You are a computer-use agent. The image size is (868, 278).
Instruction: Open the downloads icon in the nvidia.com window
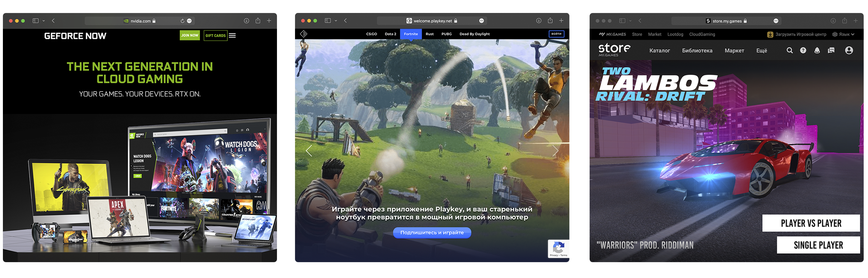(x=246, y=21)
